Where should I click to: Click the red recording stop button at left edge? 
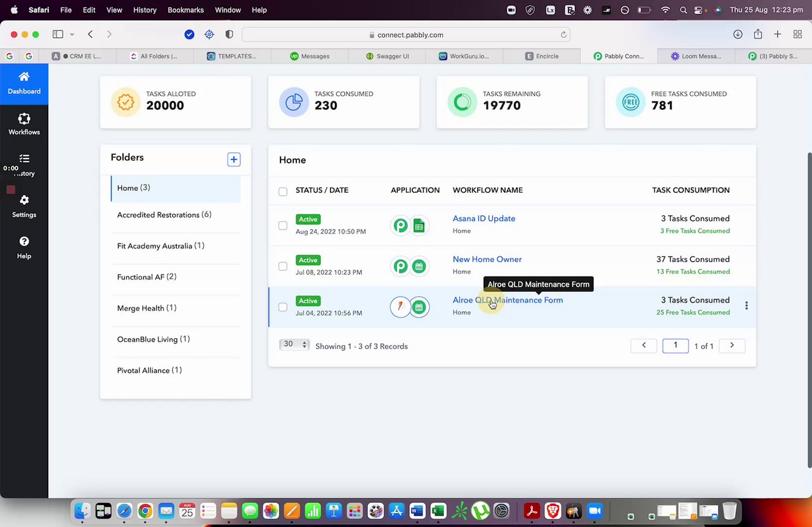[11, 190]
